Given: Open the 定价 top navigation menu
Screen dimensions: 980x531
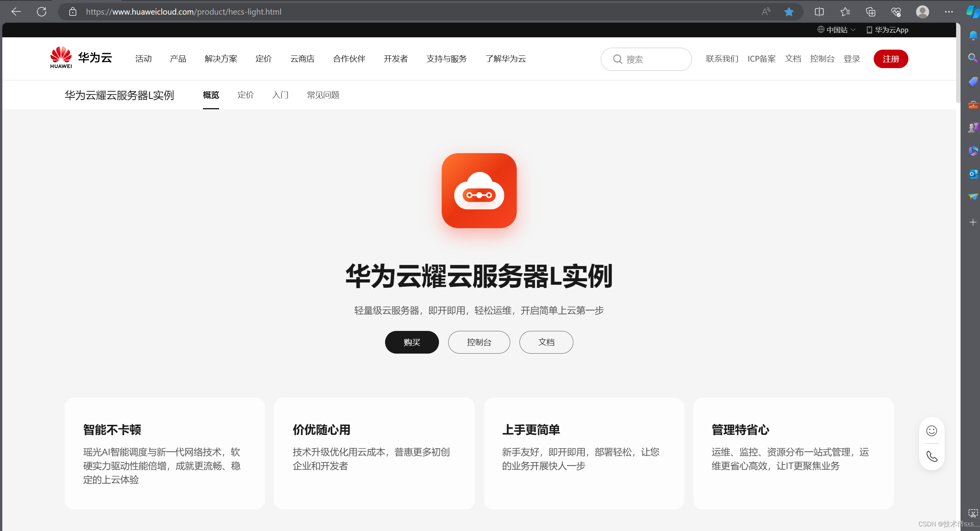Looking at the screenshot, I should [x=264, y=58].
